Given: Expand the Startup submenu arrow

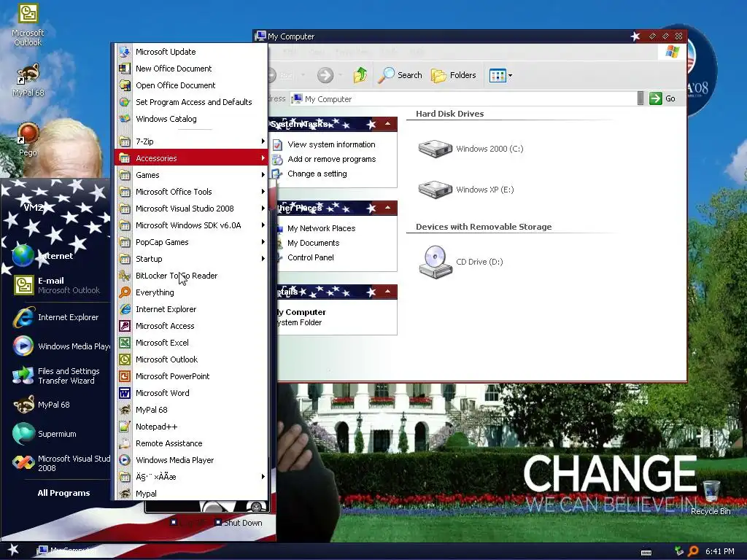Looking at the screenshot, I should [x=263, y=259].
